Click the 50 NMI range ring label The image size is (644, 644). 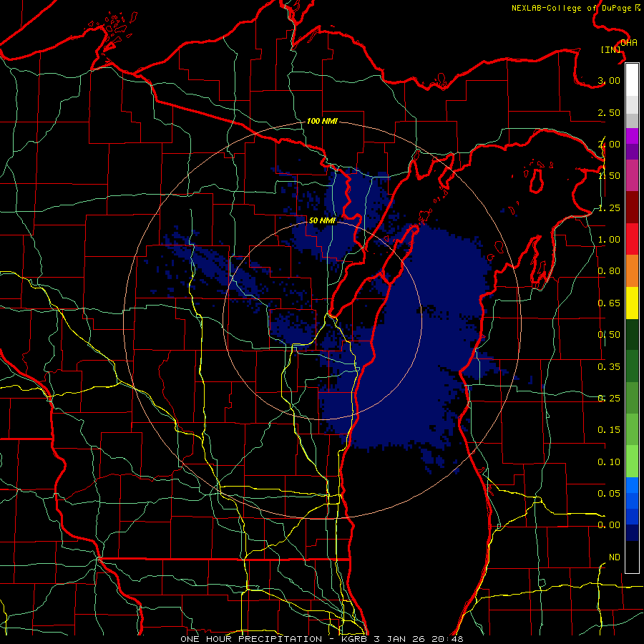point(322,220)
